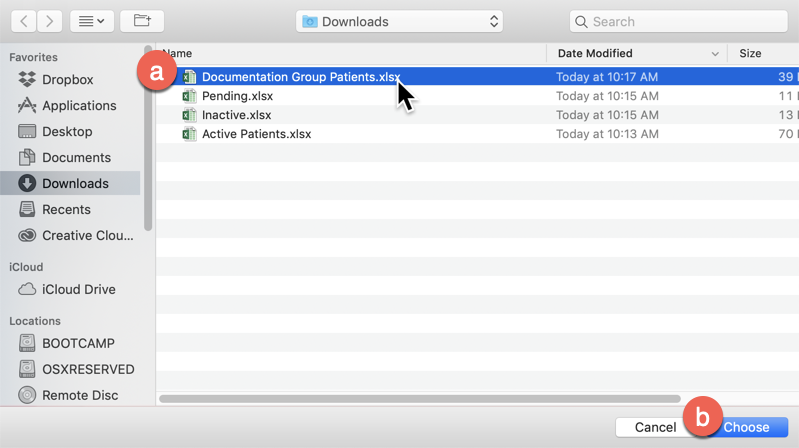
Task: Click the Excel icon of Documentation Group Patients.xlsx
Action: click(x=189, y=77)
